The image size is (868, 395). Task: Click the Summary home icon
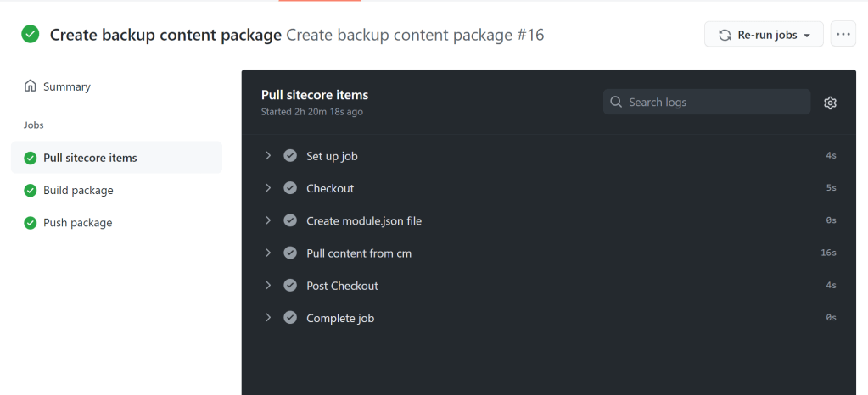coord(31,86)
